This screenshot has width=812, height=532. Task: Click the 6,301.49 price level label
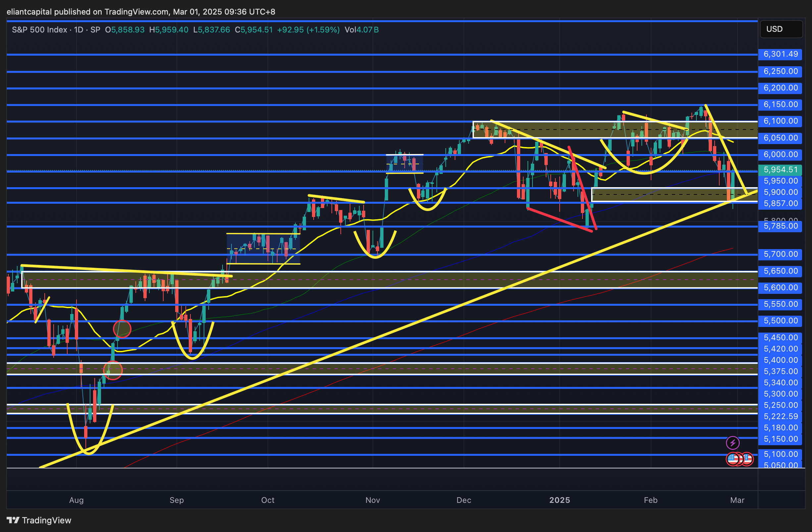(x=780, y=54)
